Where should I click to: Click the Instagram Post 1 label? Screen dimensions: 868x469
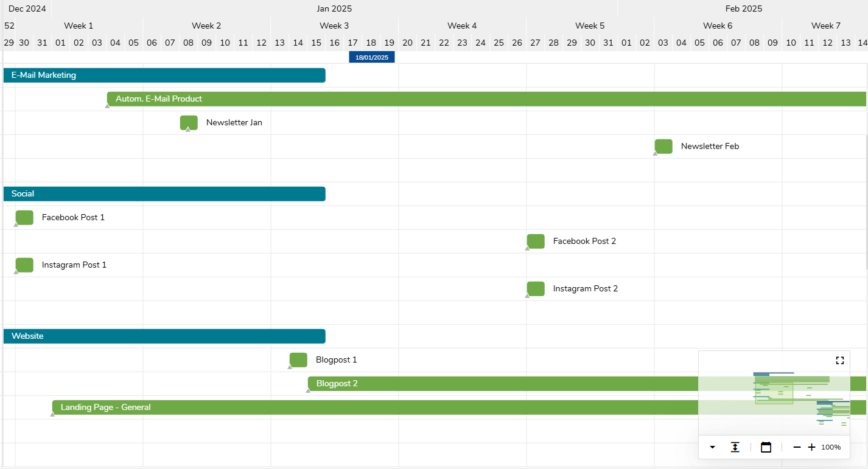point(74,265)
